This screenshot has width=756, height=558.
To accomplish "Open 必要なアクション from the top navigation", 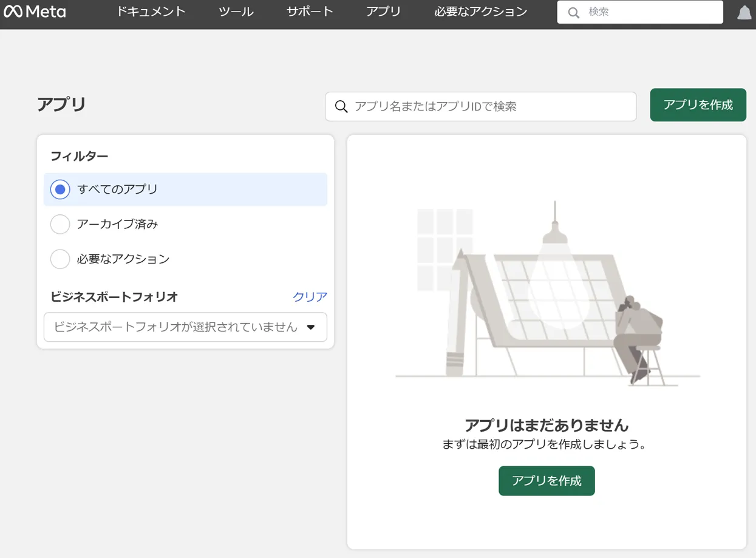I will (480, 11).
